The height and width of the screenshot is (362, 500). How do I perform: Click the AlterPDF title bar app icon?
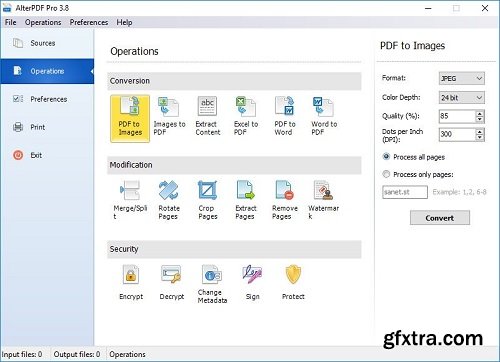coord(7,8)
